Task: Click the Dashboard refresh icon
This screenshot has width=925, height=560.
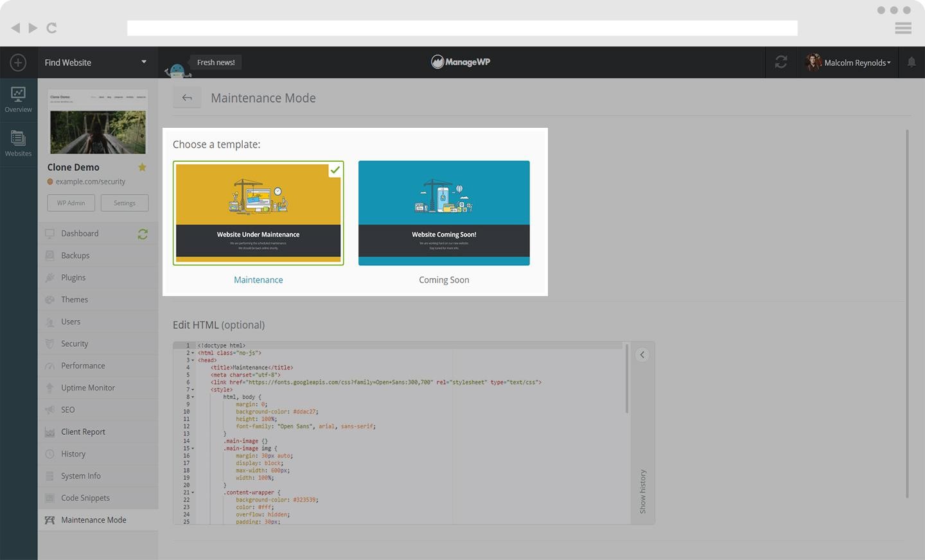Action: pos(143,234)
